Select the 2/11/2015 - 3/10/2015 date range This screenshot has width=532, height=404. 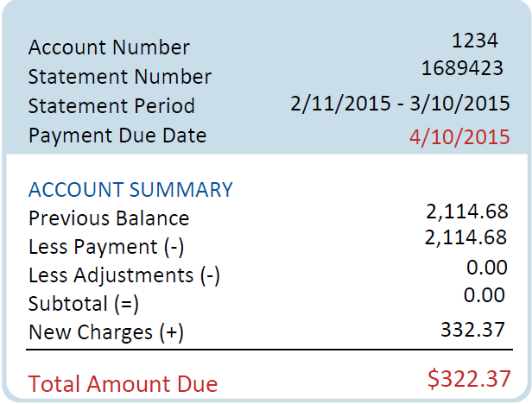coord(401,104)
